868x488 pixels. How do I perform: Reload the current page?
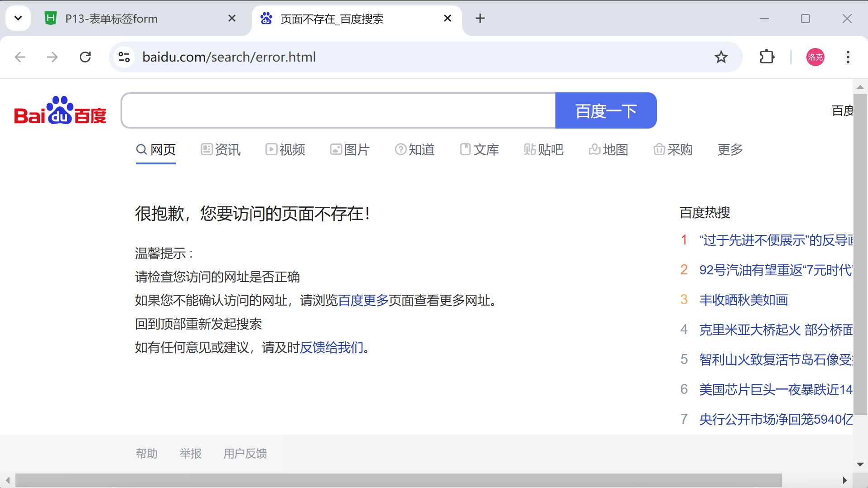coord(85,57)
